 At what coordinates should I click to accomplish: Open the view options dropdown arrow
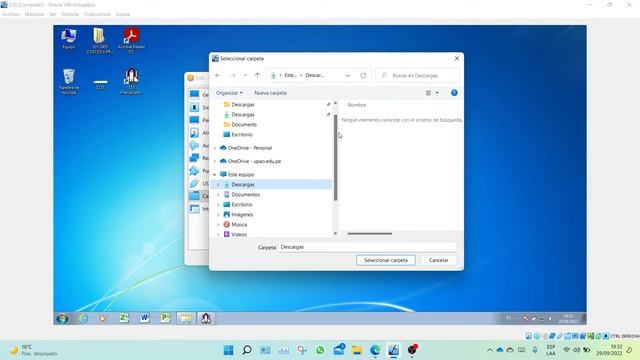[437, 93]
